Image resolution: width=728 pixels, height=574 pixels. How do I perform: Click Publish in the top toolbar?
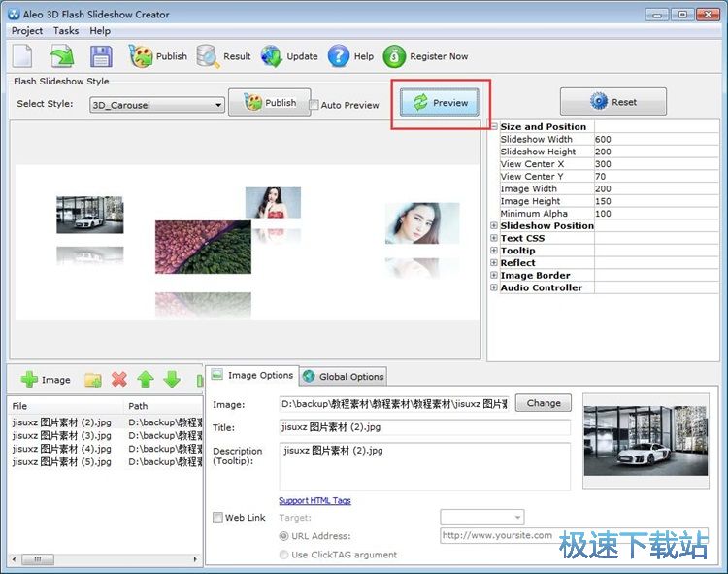pyautogui.click(x=158, y=56)
